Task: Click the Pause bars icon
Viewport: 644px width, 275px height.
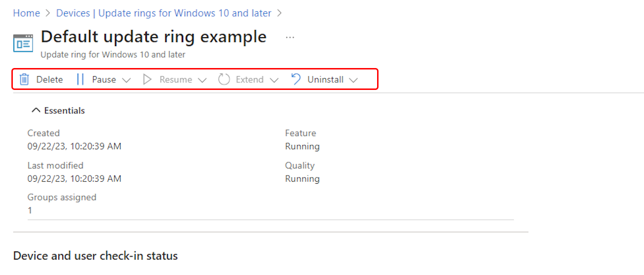Action: pos(80,79)
